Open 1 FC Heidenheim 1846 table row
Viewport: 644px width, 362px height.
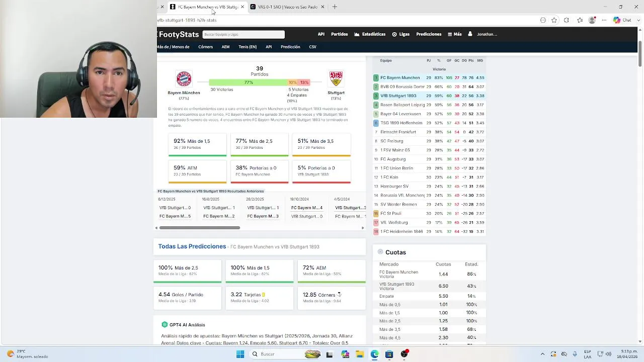(429, 232)
